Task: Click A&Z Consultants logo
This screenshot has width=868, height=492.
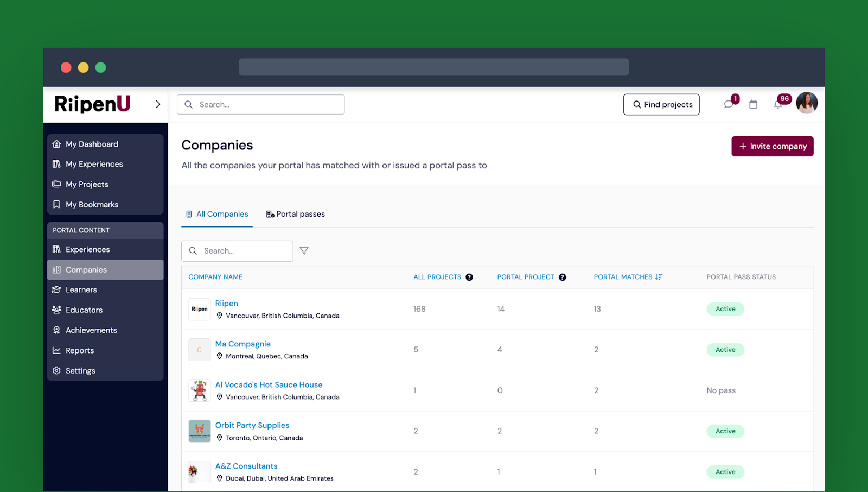Action: pyautogui.click(x=200, y=472)
